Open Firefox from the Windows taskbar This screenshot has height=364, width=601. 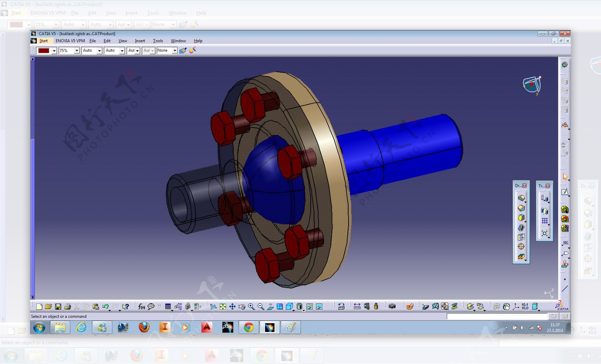tap(144, 328)
